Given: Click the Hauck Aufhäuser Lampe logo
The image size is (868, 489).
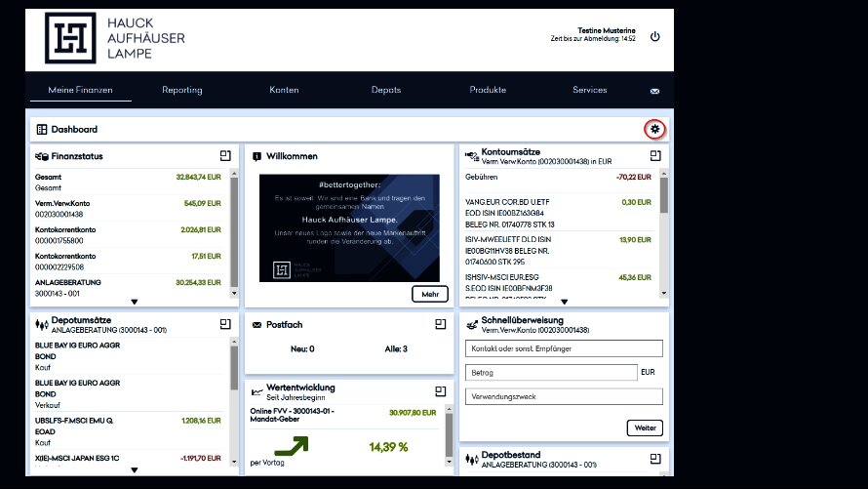Looking at the screenshot, I should [114, 38].
